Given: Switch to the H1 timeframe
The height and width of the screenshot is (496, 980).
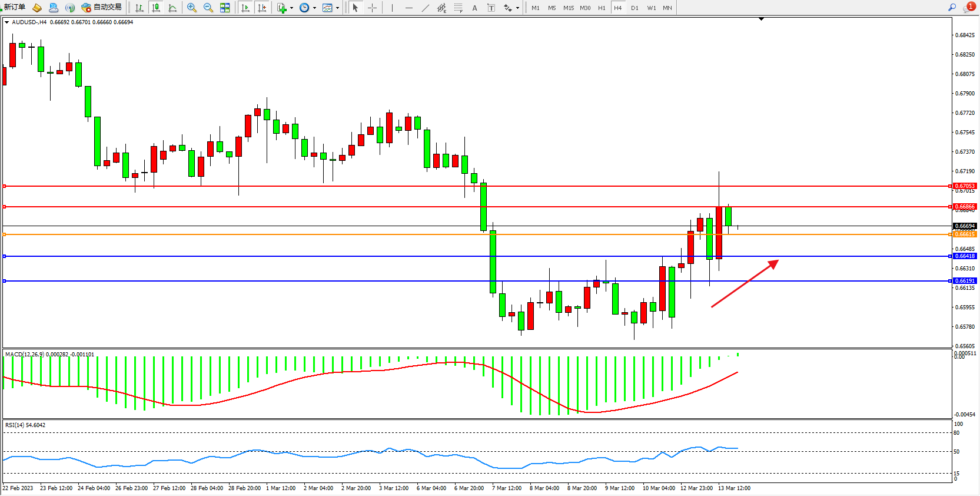Looking at the screenshot, I should tap(602, 8).
